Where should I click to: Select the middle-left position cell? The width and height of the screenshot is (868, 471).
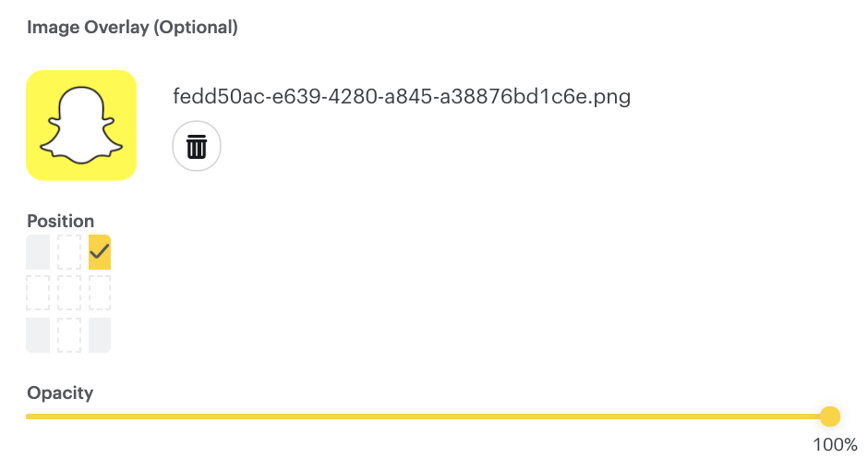pos(38,294)
